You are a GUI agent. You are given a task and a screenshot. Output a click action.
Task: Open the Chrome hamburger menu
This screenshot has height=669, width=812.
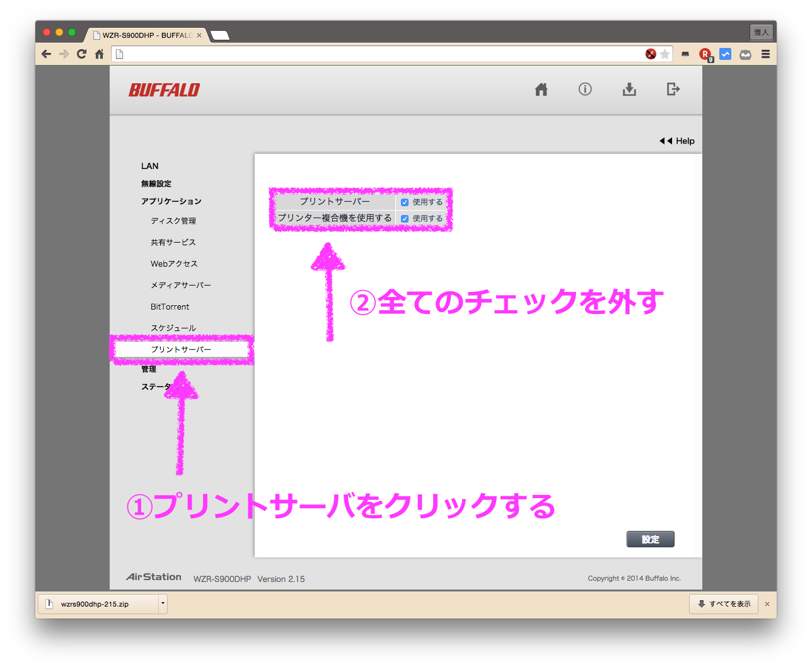click(765, 54)
